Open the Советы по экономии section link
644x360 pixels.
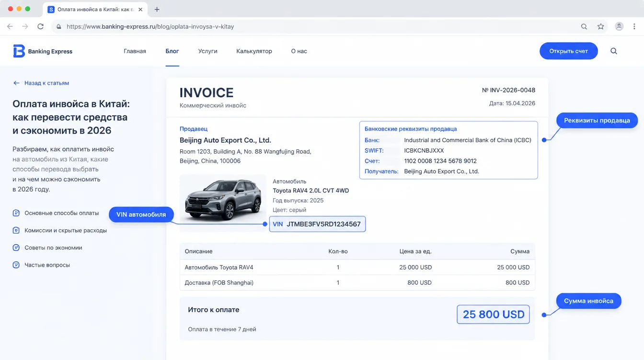click(53, 247)
